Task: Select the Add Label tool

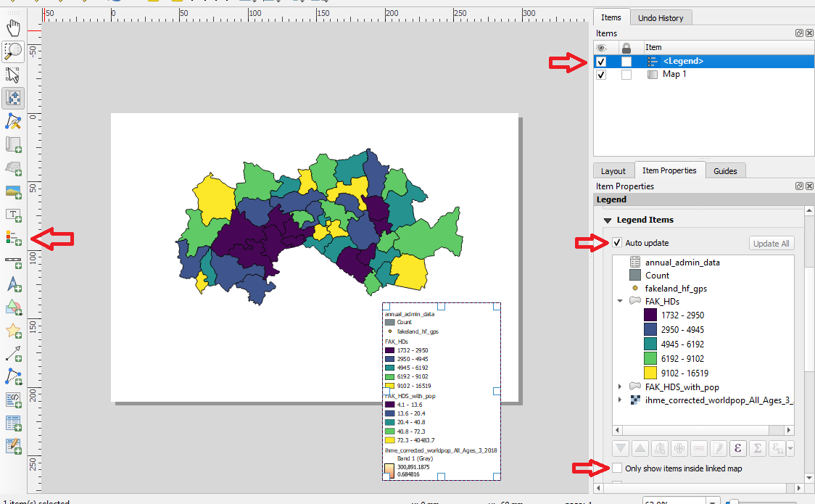Action: pyautogui.click(x=13, y=215)
